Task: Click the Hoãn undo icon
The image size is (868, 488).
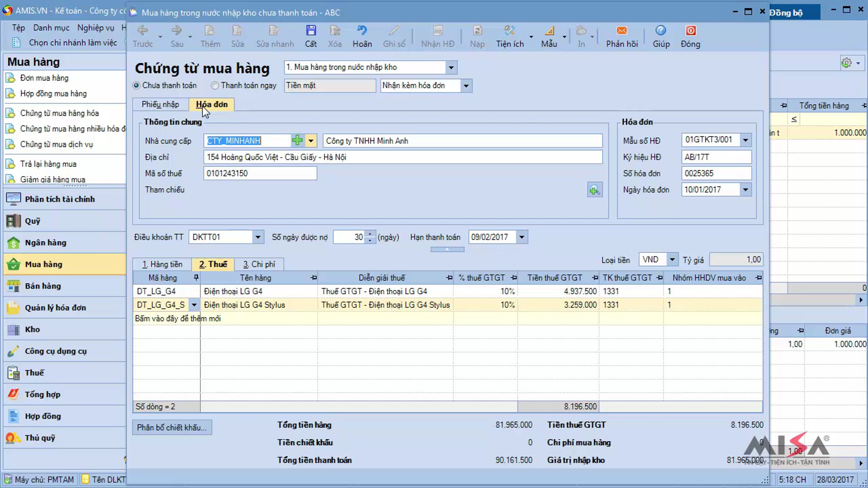Action: (362, 31)
